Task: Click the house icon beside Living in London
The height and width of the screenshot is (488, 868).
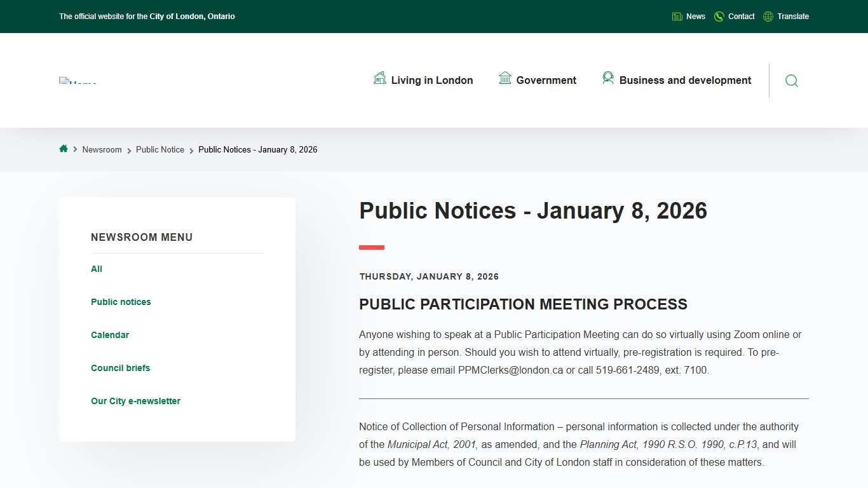Action: (x=379, y=78)
